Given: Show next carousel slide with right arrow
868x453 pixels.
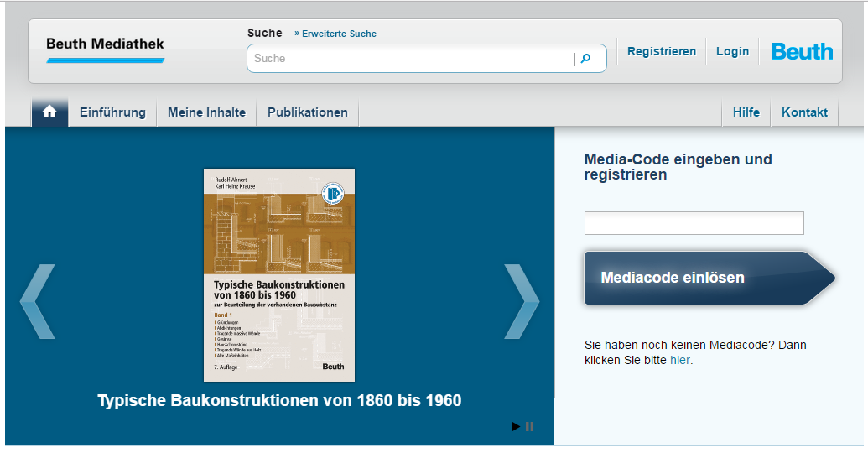Looking at the screenshot, I should [x=522, y=301].
